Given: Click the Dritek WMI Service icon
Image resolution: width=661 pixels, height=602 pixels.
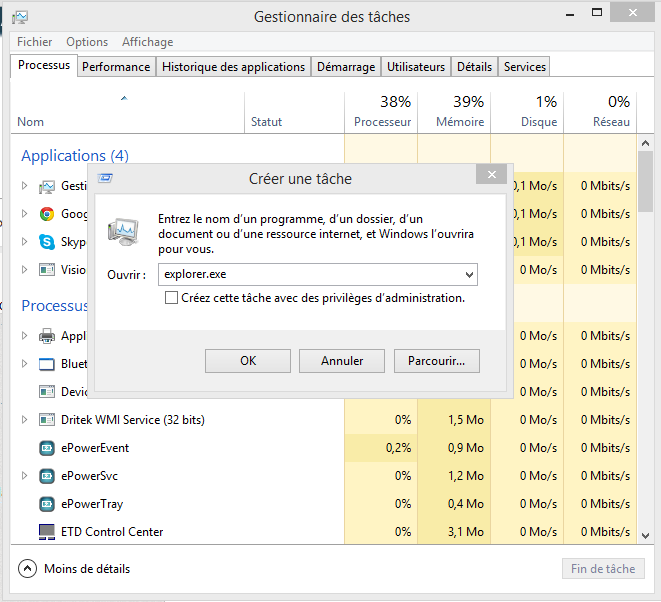Looking at the screenshot, I should coord(47,420).
